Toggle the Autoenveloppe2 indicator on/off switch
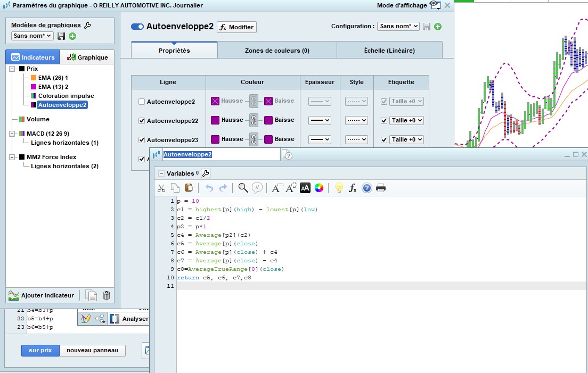 (x=137, y=27)
